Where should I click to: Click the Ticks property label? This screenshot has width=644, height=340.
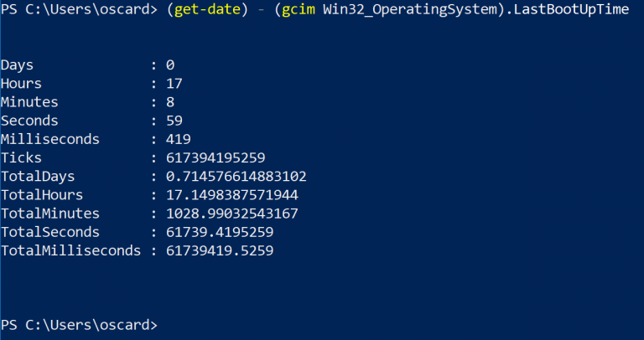(21, 158)
